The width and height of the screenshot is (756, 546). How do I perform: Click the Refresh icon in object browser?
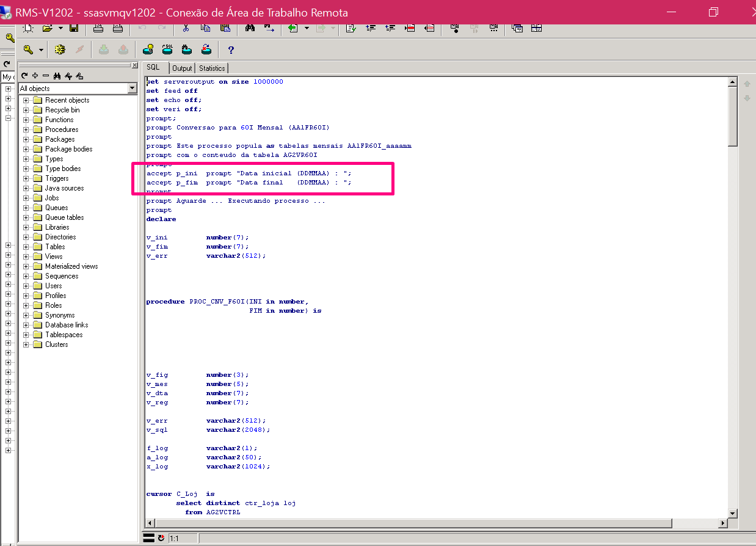[x=24, y=76]
